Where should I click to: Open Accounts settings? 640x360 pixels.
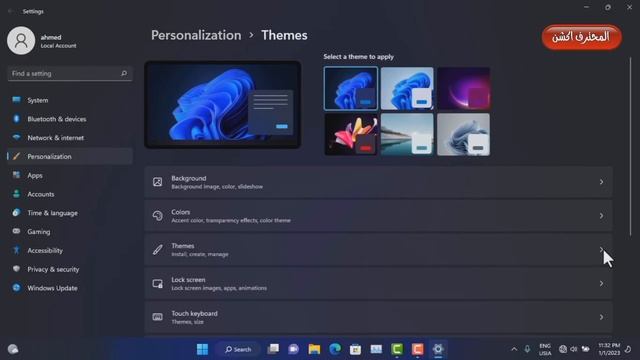pyautogui.click(x=69, y=194)
